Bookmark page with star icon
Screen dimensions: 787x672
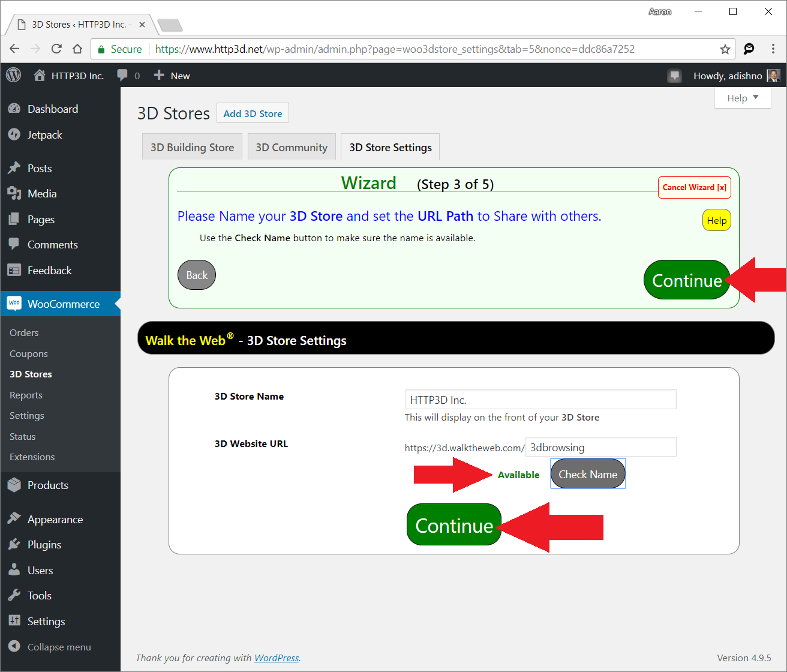point(725,49)
